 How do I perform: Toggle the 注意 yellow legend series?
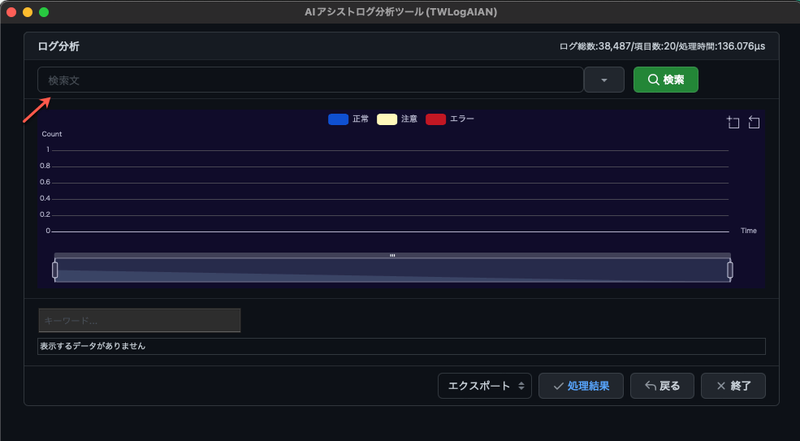pyautogui.click(x=397, y=119)
